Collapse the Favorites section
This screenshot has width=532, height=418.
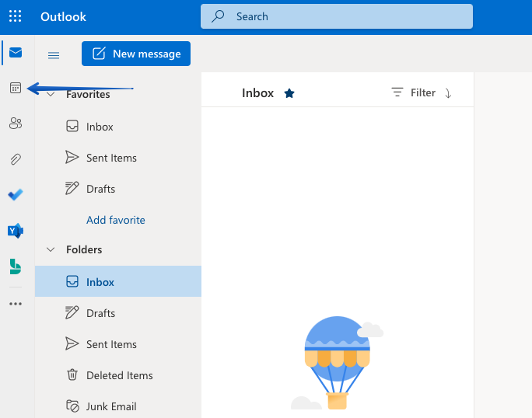[x=51, y=94]
